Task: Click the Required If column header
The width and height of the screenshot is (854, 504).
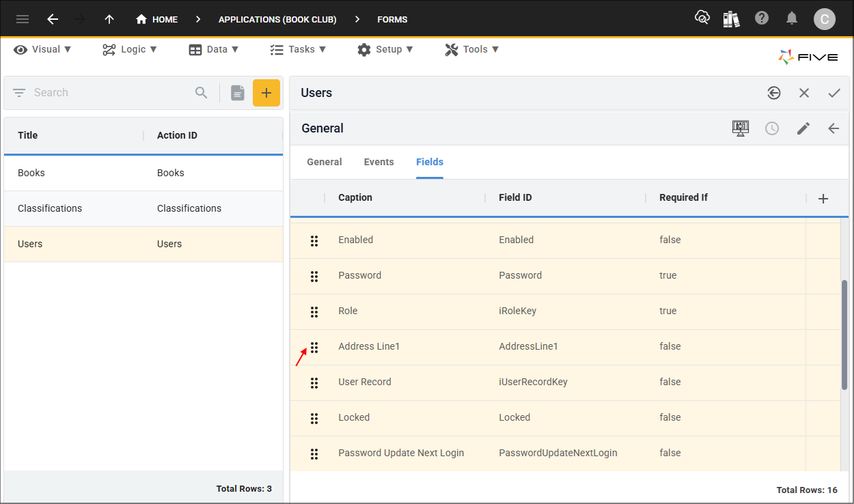Action: (683, 197)
